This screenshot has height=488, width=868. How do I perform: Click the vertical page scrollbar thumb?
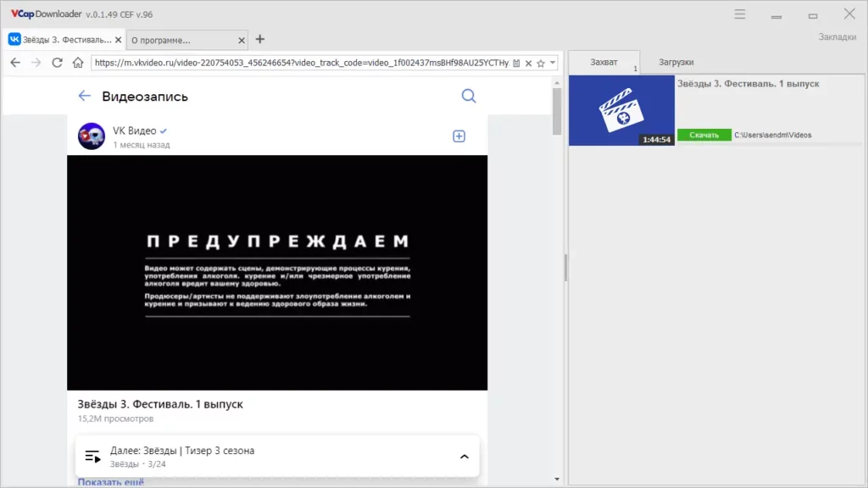pyautogui.click(x=557, y=111)
